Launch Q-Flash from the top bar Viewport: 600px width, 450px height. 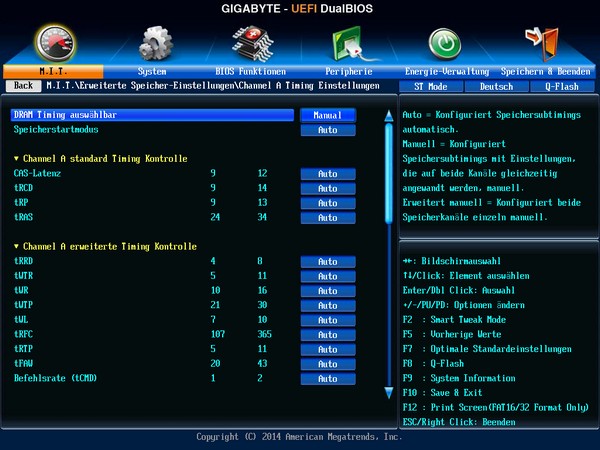click(x=562, y=86)
